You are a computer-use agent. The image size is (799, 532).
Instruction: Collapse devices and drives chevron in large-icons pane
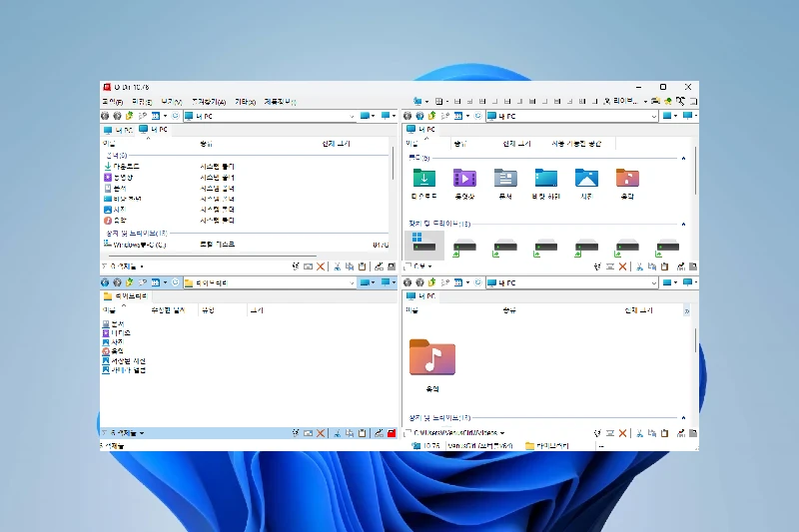coord(683,224)
